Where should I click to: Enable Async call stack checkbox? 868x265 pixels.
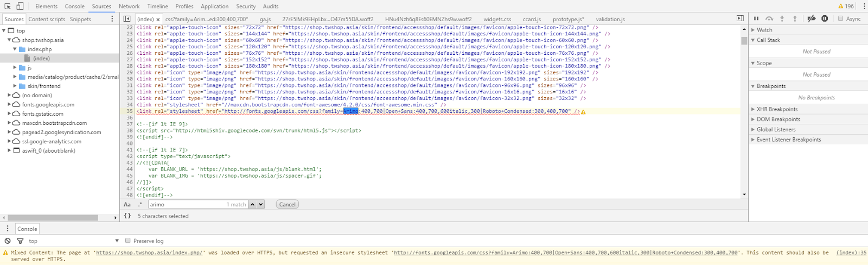[841, 18]
